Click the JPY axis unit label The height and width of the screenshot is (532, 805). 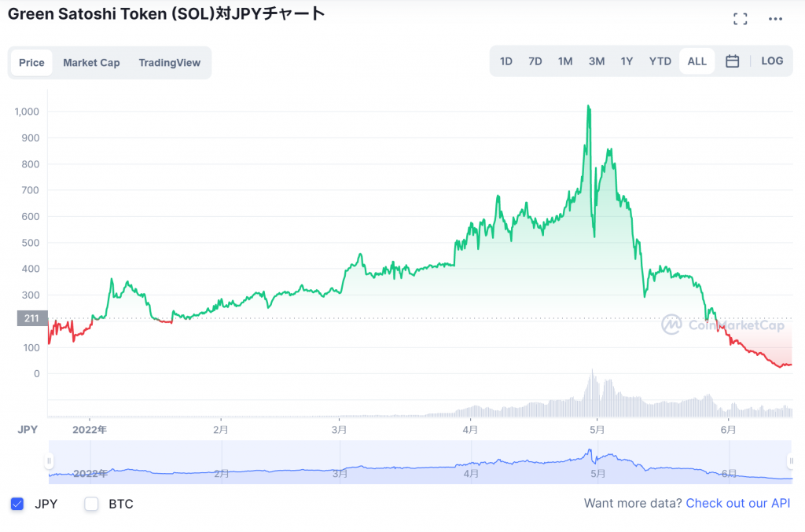28,429
